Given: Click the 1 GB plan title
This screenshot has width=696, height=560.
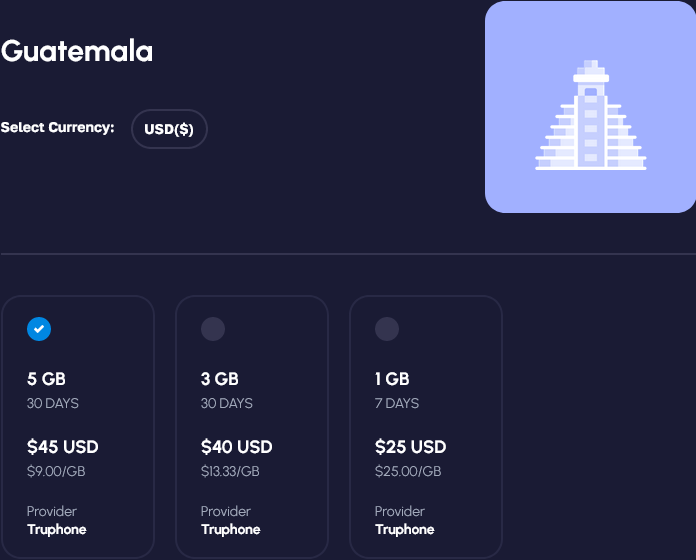Looking at the screenshot, I should click(x=392, y=379).
